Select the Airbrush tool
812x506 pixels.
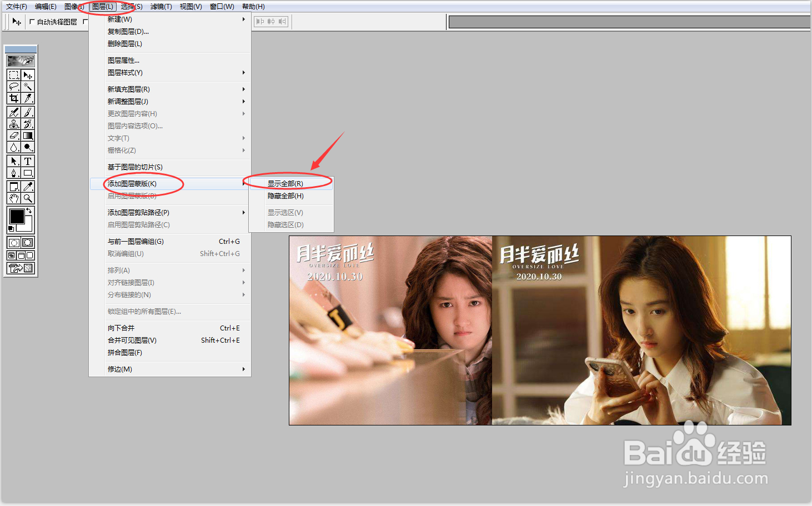coord(14,112)
